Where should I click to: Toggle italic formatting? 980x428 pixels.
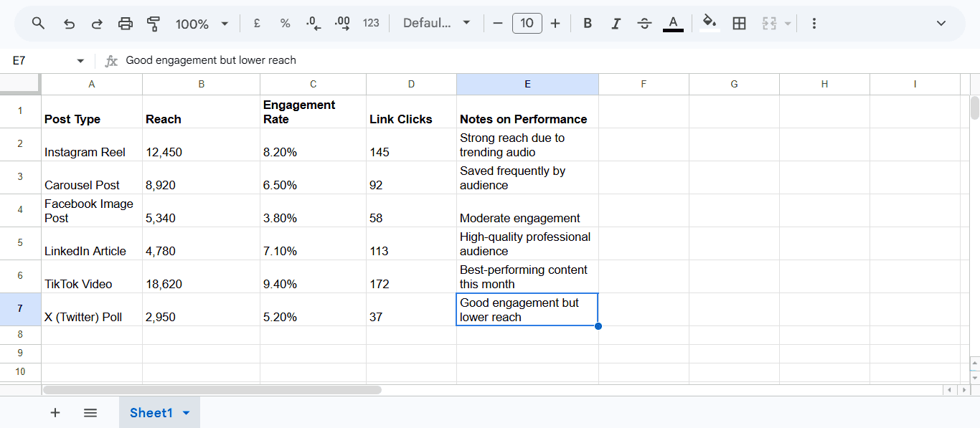click(616, 24)
